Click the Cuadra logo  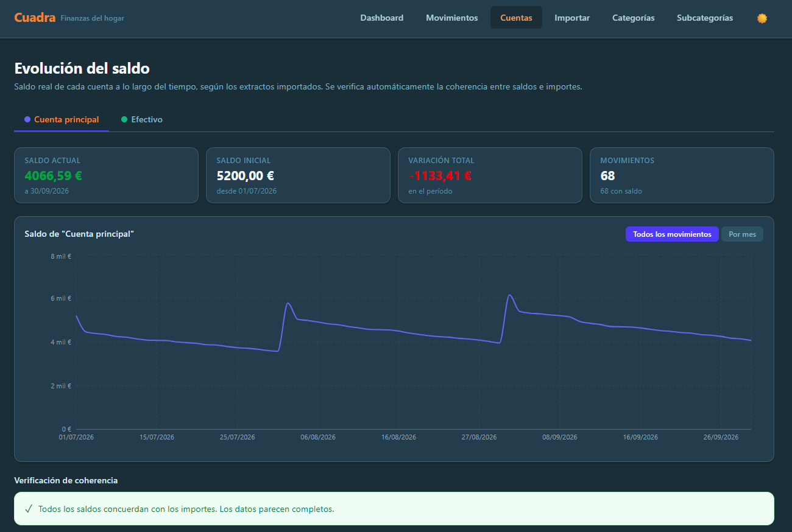pyautogui.click(x=35, y=18)
